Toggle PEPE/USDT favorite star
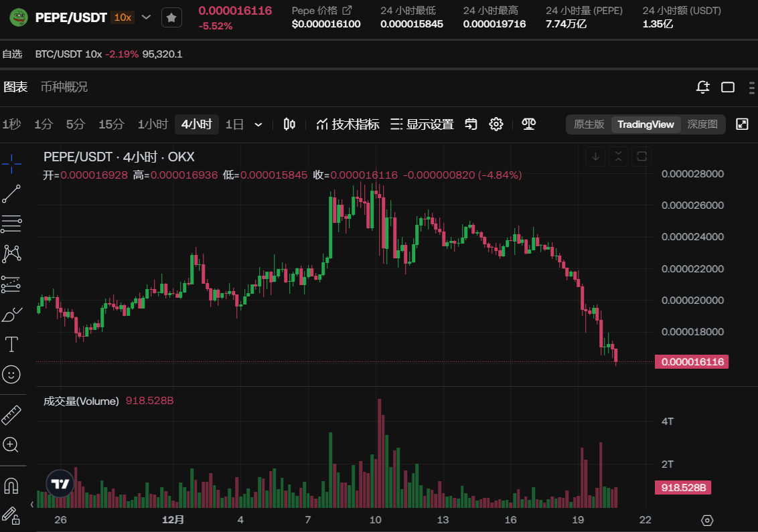Image resolution: width=758 pixels, height=532 pixels. click(x=171, y=18)
